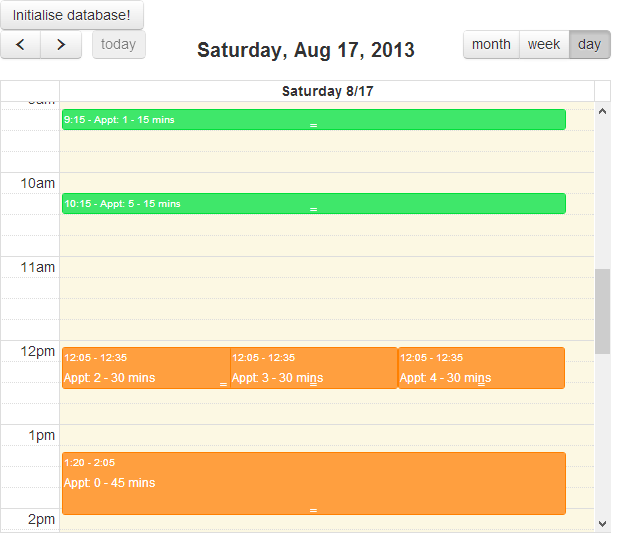Click resize handle of Appt: 0 event
The image size is (618, 540).
click(313, 510)
